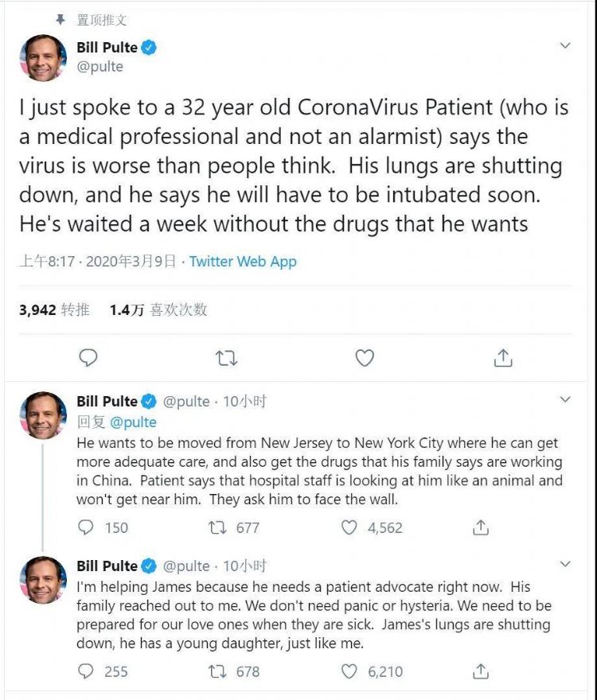Reply to the main CoronaVirus patient tweet
Screen dimensions: 597x700
(88, 359)
